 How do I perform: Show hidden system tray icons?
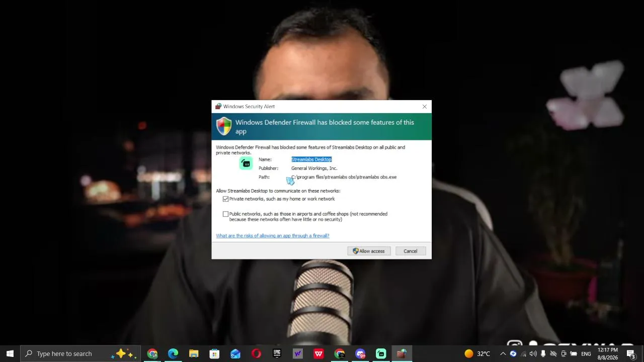[503, 353]
